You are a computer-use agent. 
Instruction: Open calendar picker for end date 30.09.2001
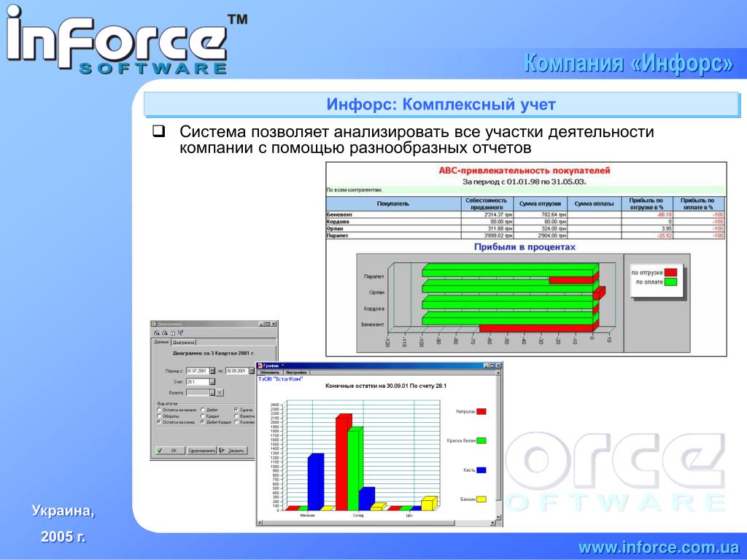point(252,371)
